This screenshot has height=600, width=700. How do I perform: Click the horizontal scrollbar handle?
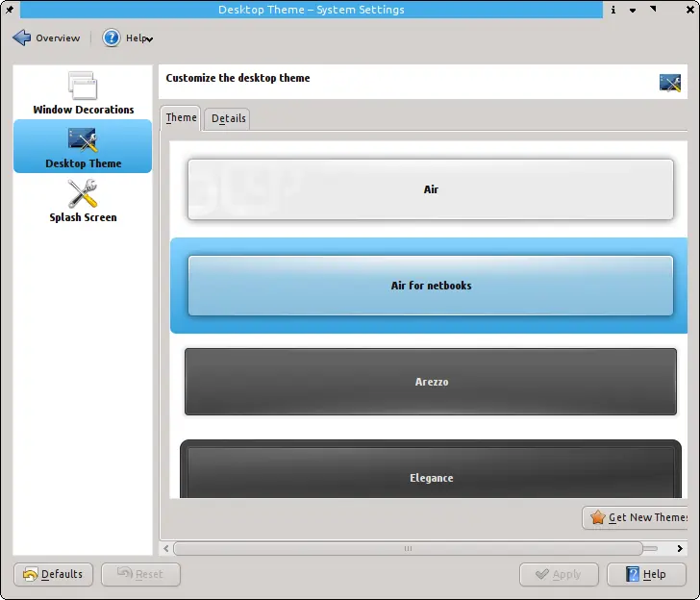tap(408, 549)
